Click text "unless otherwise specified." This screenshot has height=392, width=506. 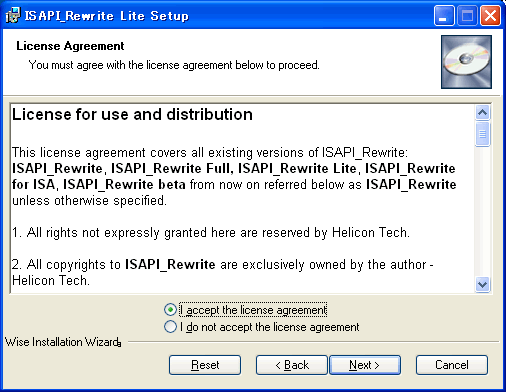click(89, 201)
